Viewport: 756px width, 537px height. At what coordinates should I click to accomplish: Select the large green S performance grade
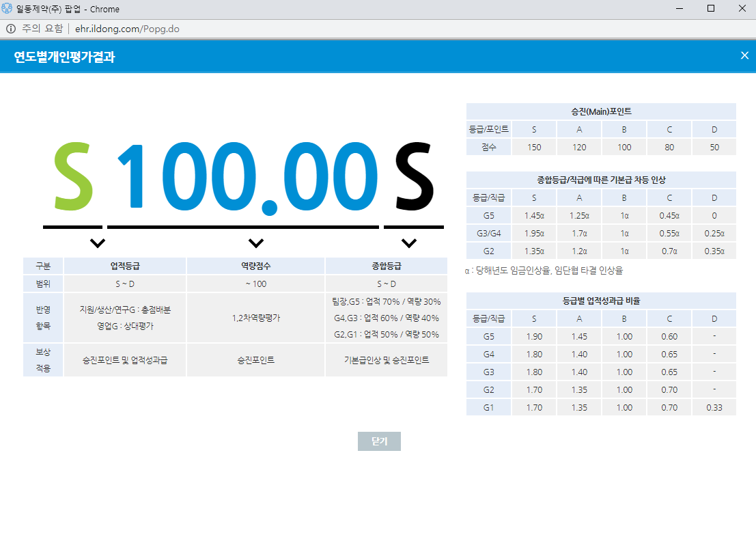[73, 176]
